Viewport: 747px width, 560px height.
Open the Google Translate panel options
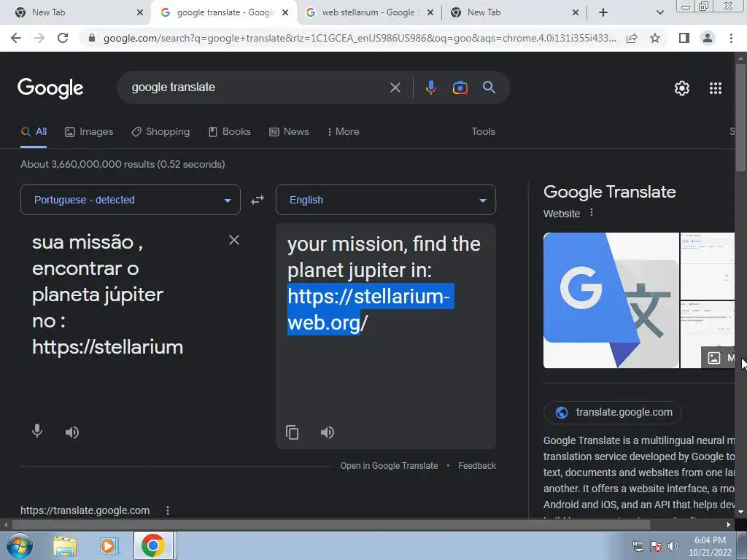[591, 212]
